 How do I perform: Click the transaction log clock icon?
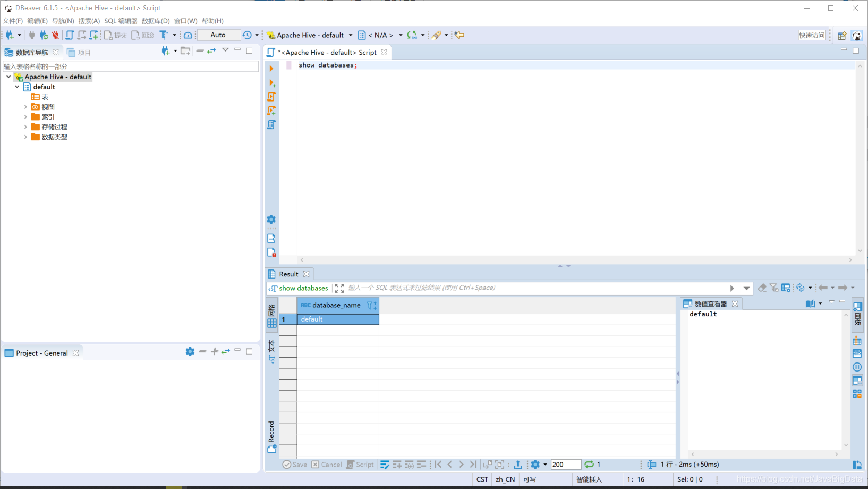(x=248, y=35)
